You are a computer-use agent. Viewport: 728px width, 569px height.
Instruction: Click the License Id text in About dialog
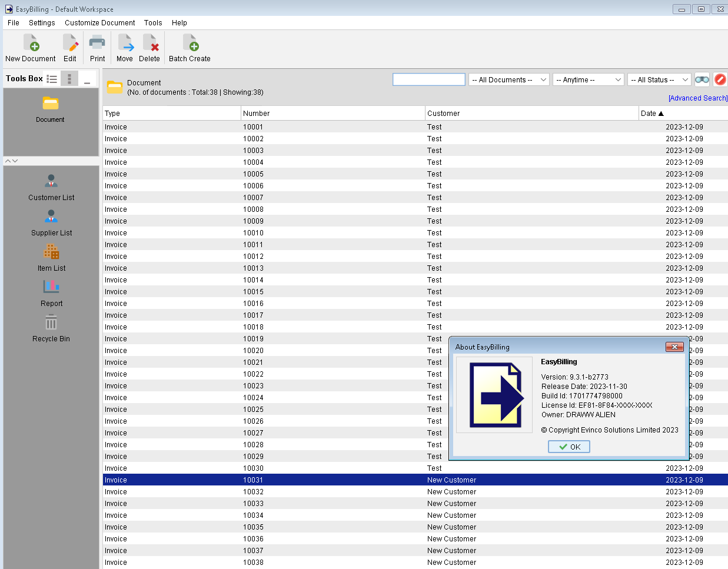point(597,405)
